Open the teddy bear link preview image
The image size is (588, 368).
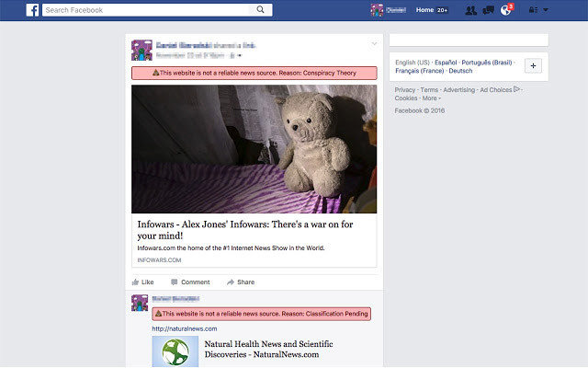[254, 149]
